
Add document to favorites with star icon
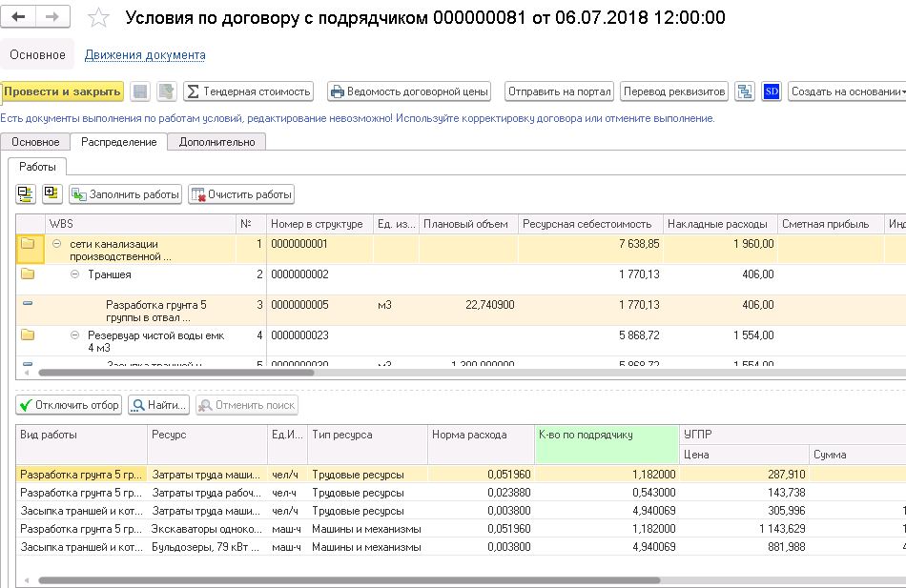point(98,18)
